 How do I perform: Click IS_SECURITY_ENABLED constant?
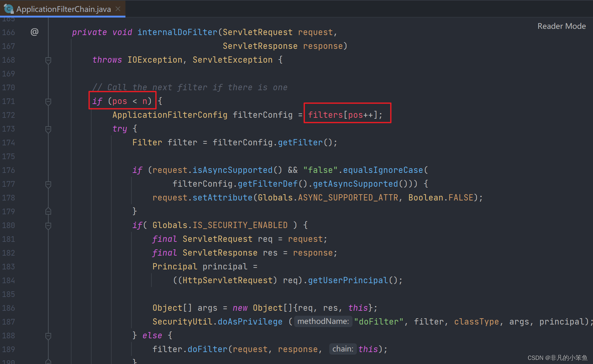[x=240, y=225]
